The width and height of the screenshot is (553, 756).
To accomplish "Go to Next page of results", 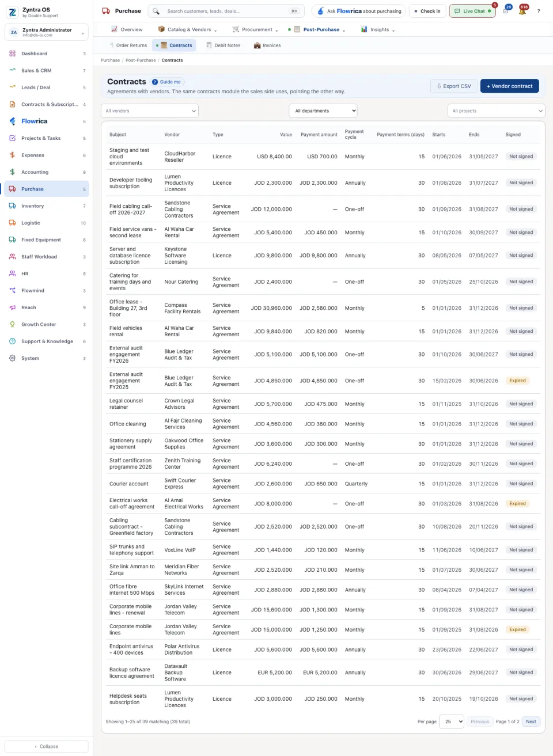I will click(531, 721).
